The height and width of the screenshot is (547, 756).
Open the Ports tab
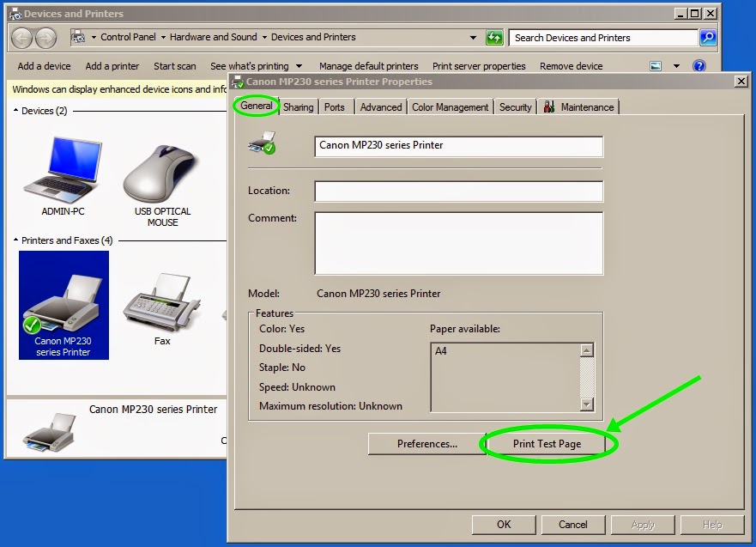click(x=334, y=107)
